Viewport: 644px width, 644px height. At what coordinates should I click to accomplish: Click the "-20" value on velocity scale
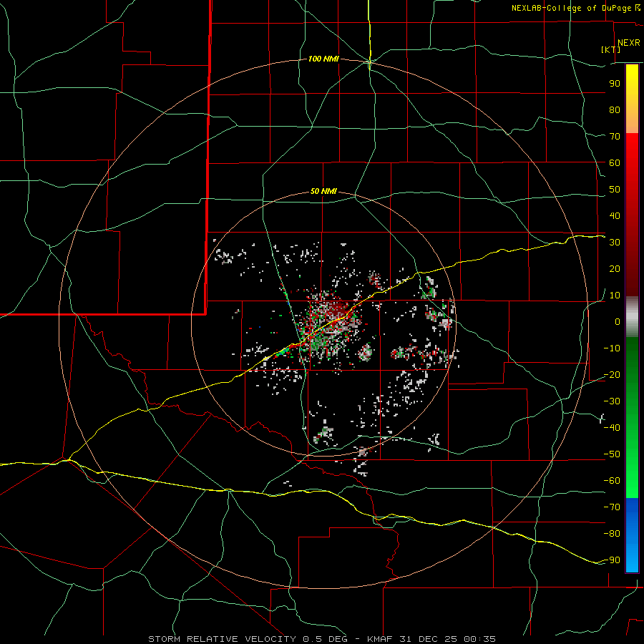[612, 374]
